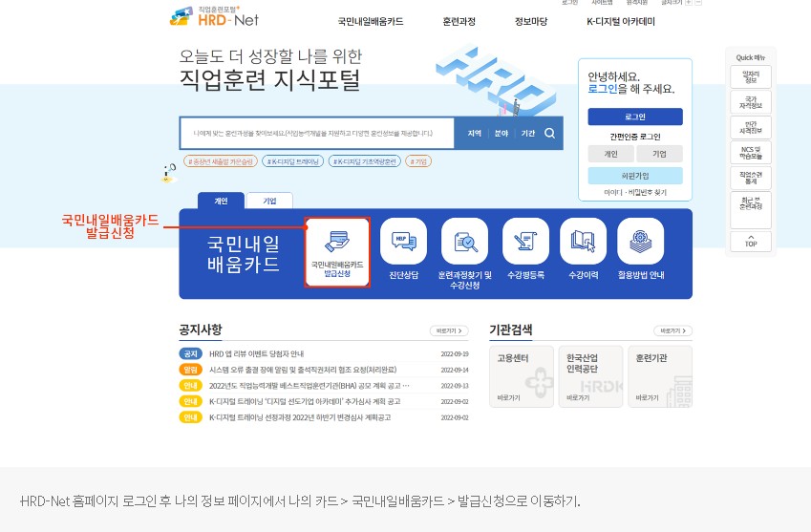This screenshot has width=811, height=532.
Task: Open 기관검색 바로가기 link
Action: click(672, 330)
